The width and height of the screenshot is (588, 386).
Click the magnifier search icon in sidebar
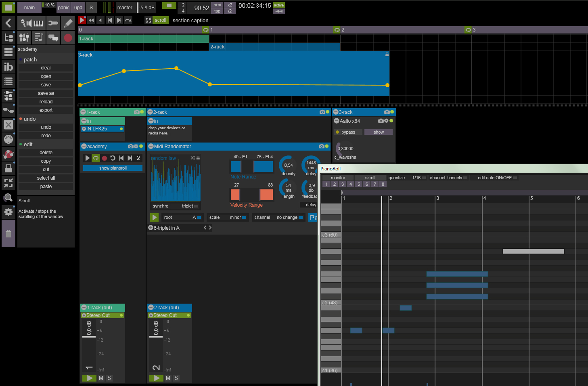[x=8, y=197]
